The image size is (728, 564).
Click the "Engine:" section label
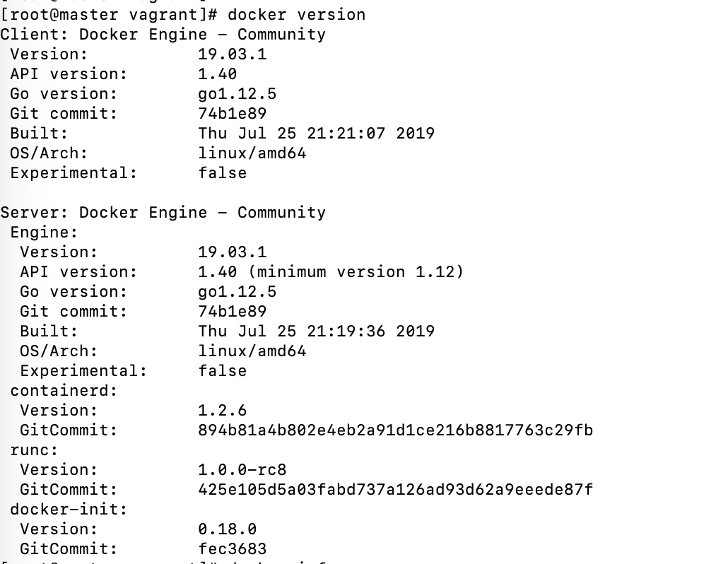coord(44,232)
